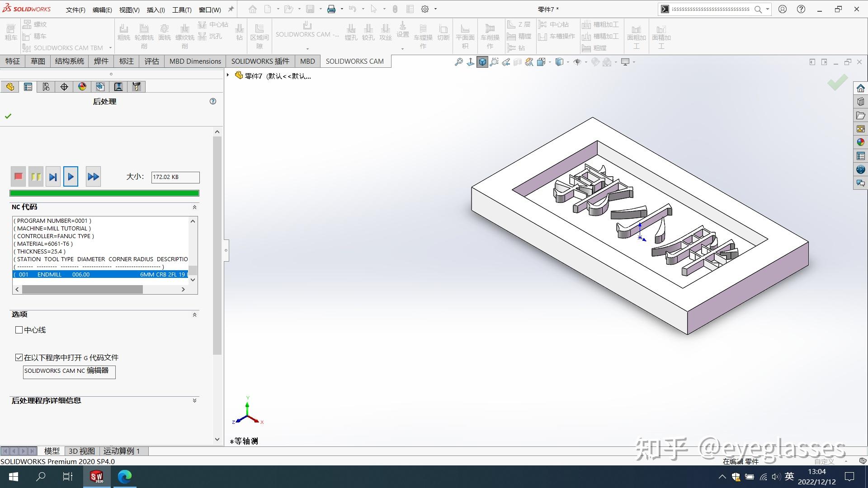The image size is (868, 488).
Task: Expand 后处理程序详细信息 section
Action: (x=194, y=400)
